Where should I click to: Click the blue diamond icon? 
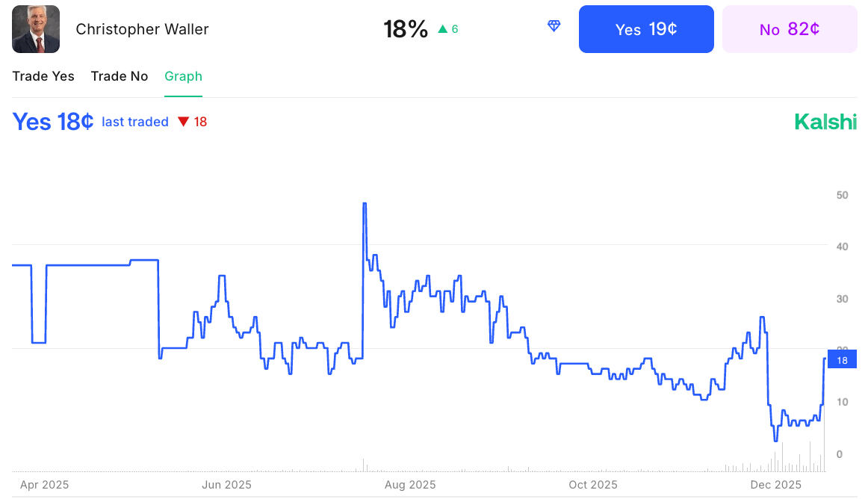pyautogui.click(x=554, y=26)
